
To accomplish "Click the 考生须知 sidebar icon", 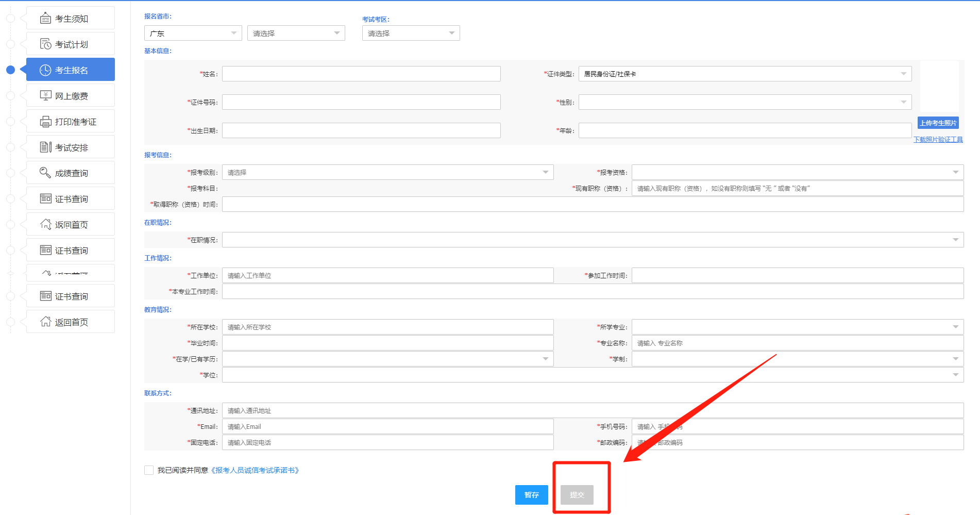I will (x=45, y=18).
